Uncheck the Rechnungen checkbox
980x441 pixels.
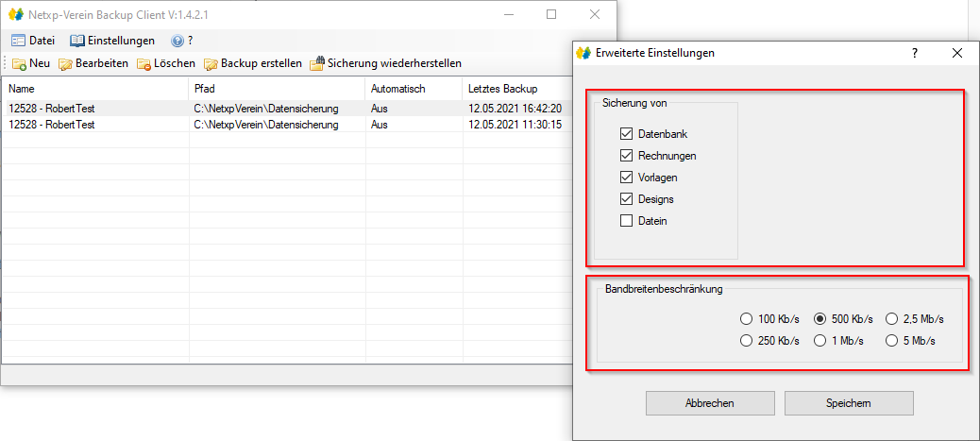(x=626, y=155)
